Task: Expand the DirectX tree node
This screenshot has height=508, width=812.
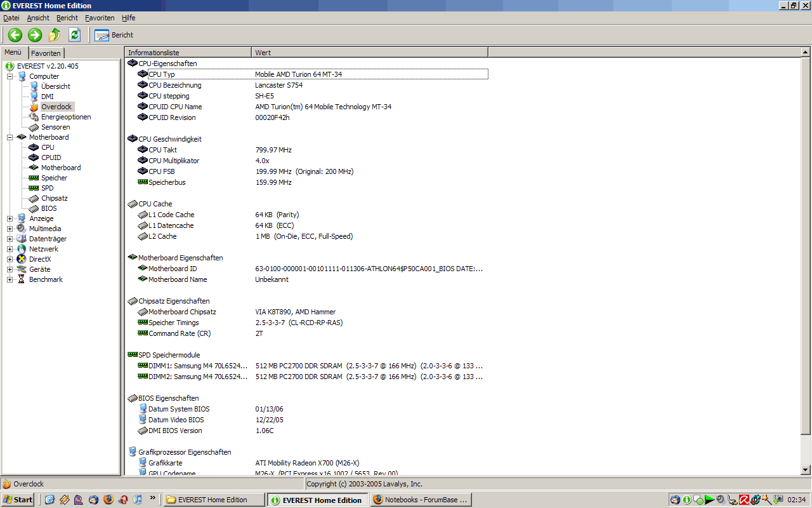Action: click(10, 259)
